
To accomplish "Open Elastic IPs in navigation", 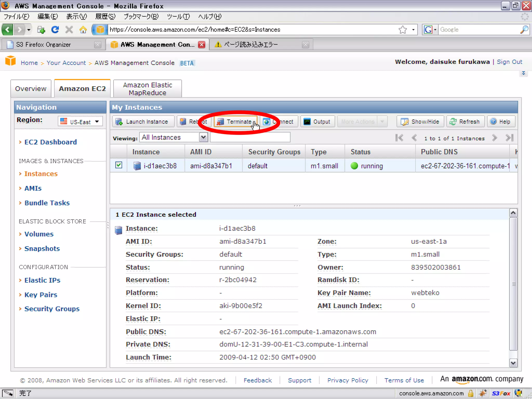I will coord(42,280).
